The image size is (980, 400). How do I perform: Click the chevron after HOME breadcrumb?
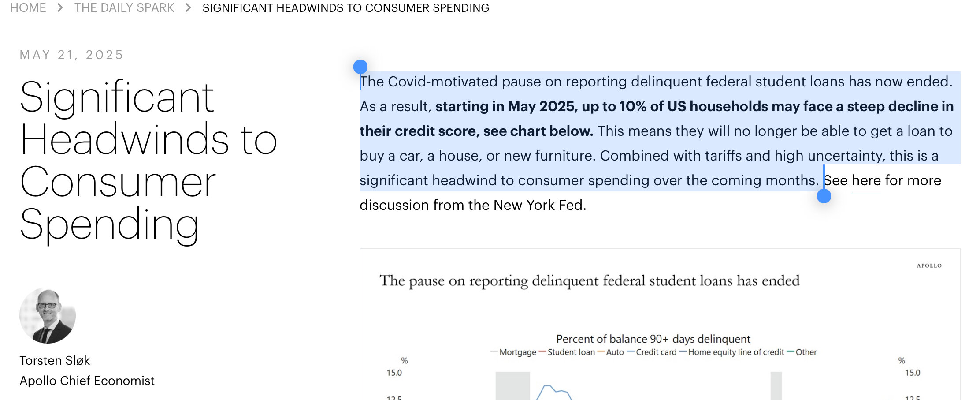point(60,8)
